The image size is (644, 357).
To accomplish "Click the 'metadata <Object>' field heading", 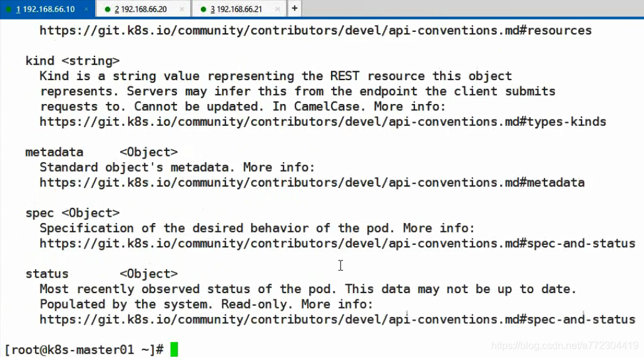I will [101, 152].
